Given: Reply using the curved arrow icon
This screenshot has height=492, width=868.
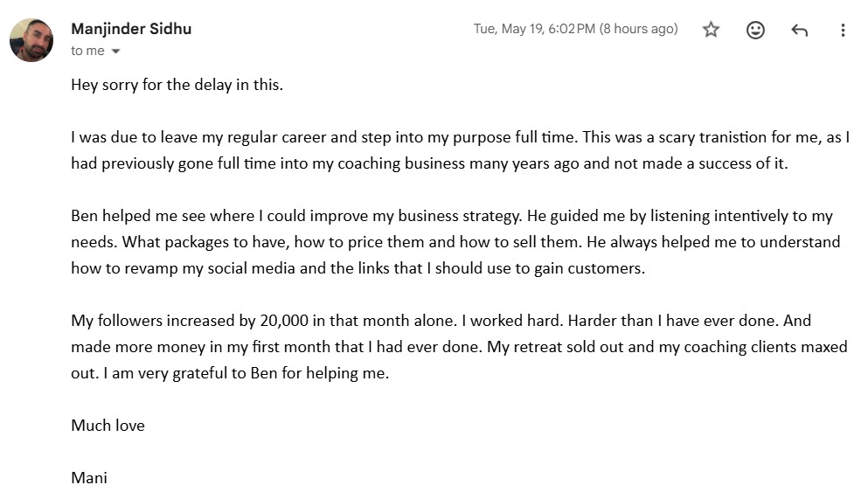Looking at the screenshot, I should point(799,30).
